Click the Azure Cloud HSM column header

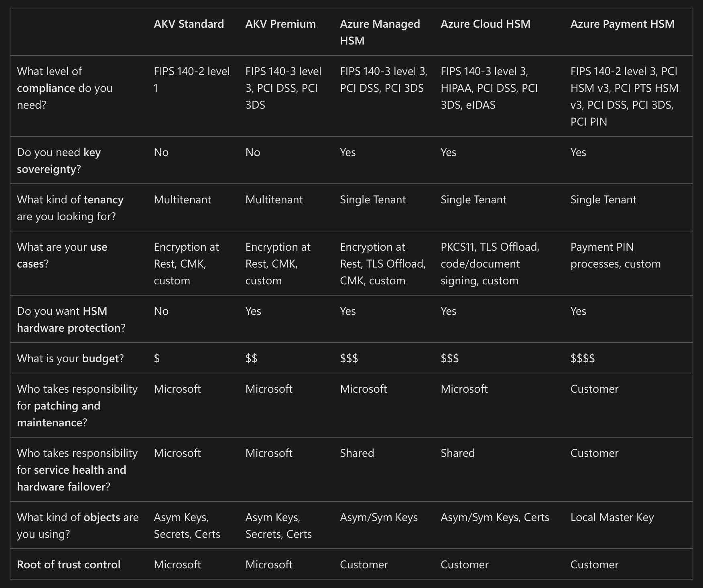[x=485, y=24]
